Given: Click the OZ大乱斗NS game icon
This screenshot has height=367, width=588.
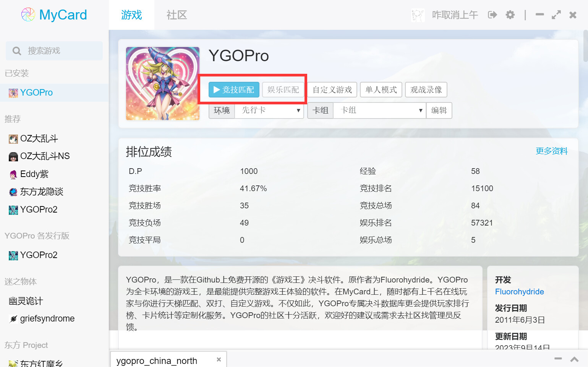Looking at the screenshot, I should click(13, 156).
